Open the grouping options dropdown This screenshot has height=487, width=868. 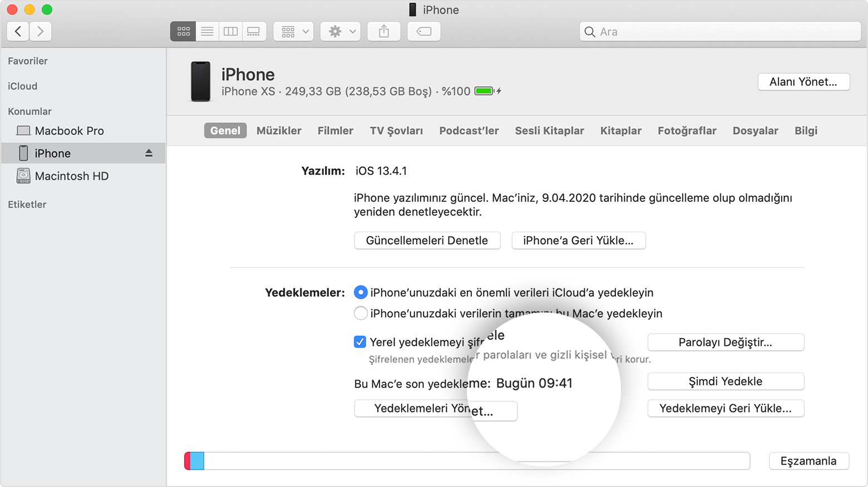tap(293, 31)
